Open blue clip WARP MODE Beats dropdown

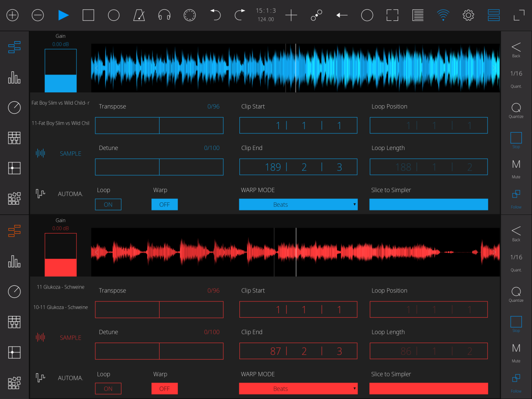coord(298,205)
